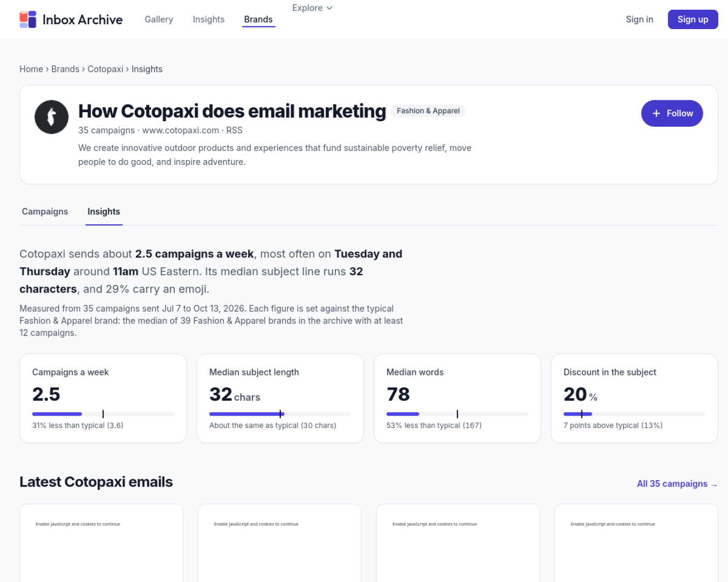The height and width of the screenshot is (582, 728).
Task: Open the Gallery nav item
Action: point(159,19)
